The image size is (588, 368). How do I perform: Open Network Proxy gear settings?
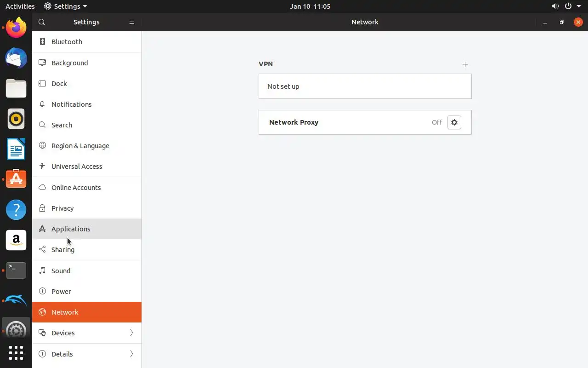(454, 122)
